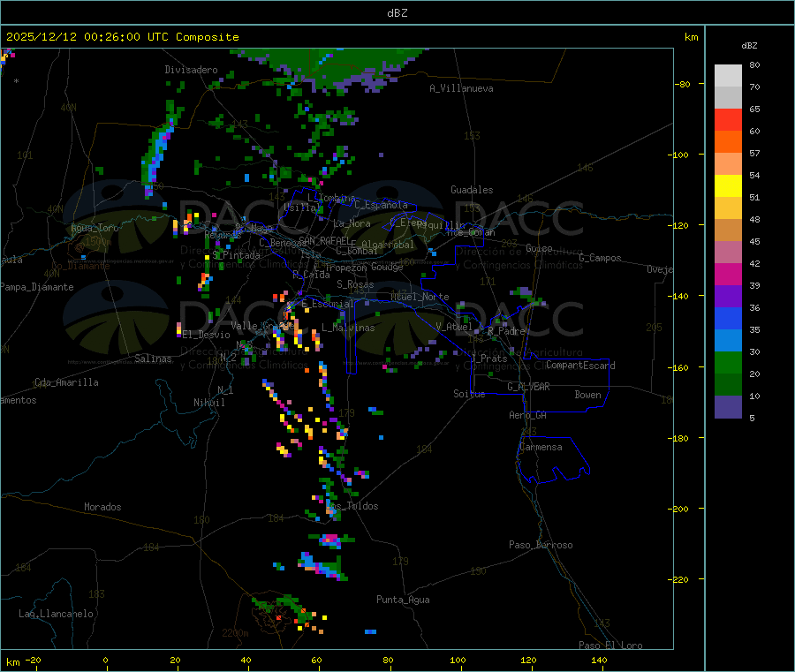Click the -80 km tick on right axis
The width and height of the screenshot is (795, 672).
(x=683, y=84)
